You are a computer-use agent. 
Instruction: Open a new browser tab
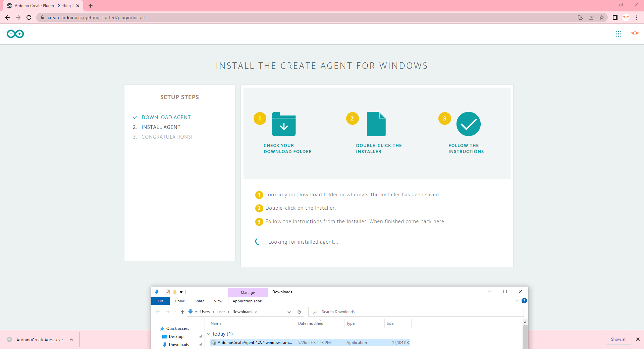click(x=91, y=6)
